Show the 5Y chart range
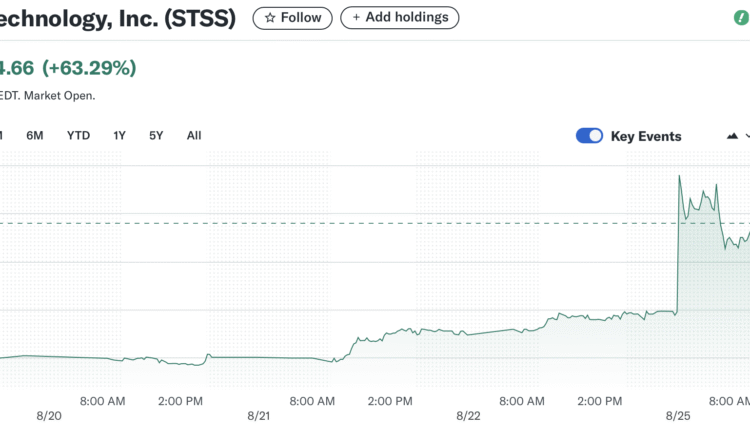Image resolution: width=750 pixels, height=430 pixels. point(156,135)
